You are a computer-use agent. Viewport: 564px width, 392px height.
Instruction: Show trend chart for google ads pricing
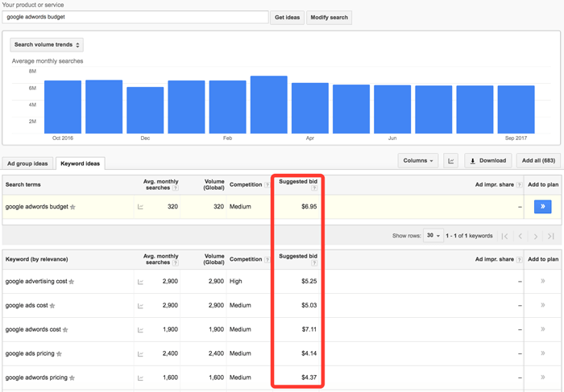click(x=140, y=354)
